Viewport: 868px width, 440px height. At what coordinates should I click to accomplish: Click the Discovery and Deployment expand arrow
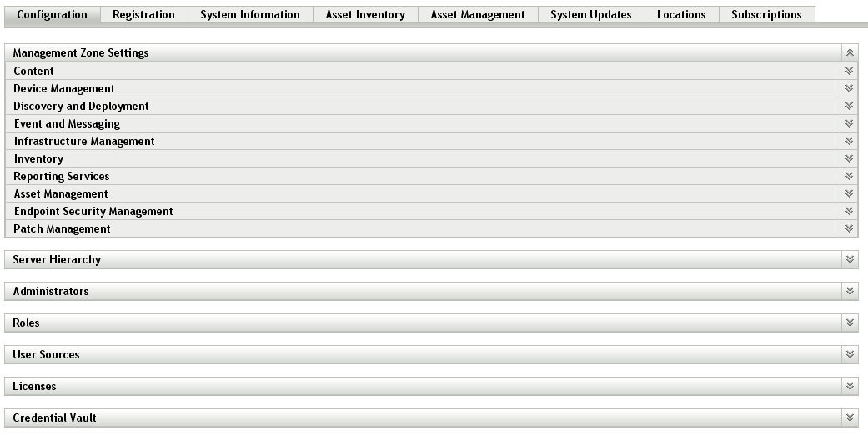[849, 107]
